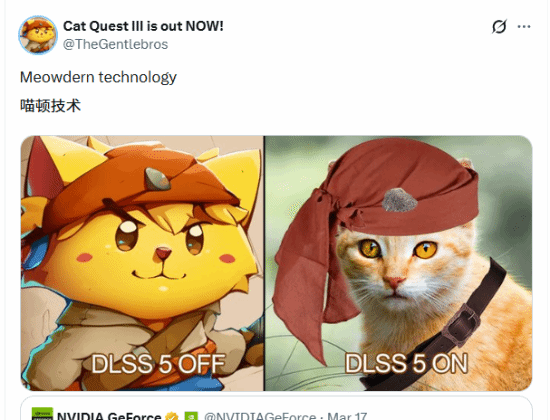The image size is (550, 420).
Task: Click the NVIDIA GeForce display name
Action: [x=109, y=416]
